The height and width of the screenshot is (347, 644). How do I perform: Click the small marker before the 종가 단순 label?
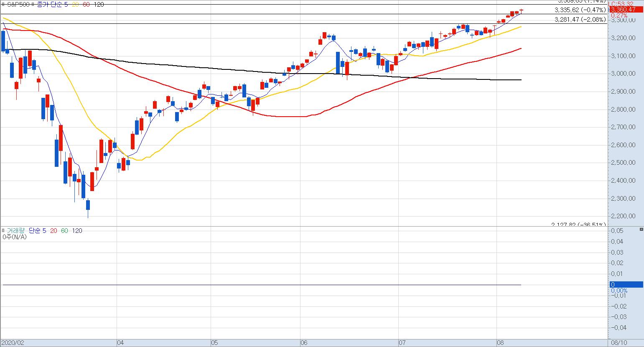coord(32,4)
